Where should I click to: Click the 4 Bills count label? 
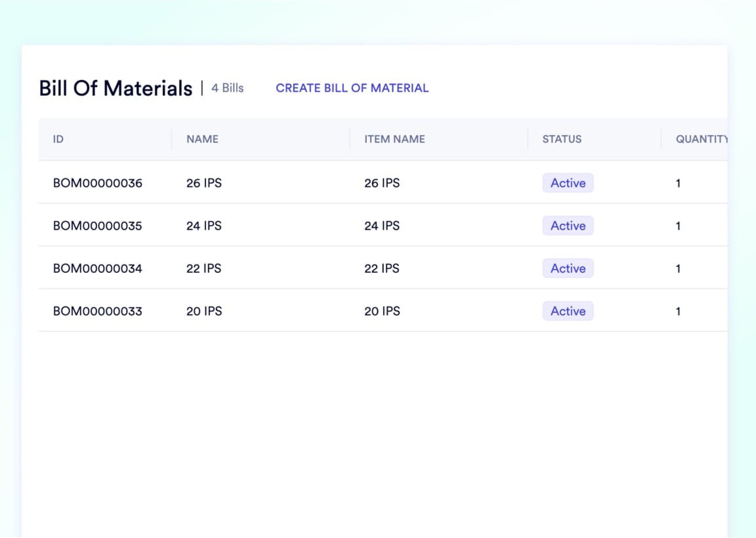pos(227,88)
